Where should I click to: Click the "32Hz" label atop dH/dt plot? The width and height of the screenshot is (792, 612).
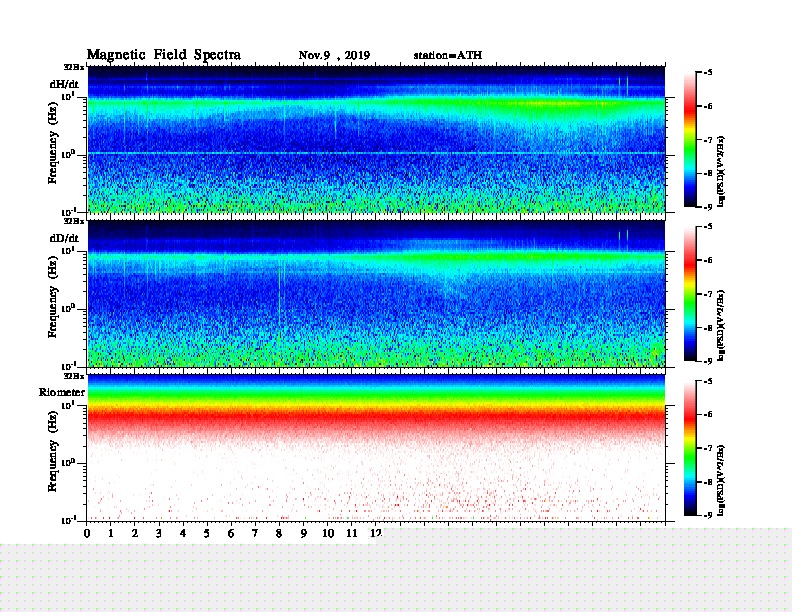[x=74, y=67]
